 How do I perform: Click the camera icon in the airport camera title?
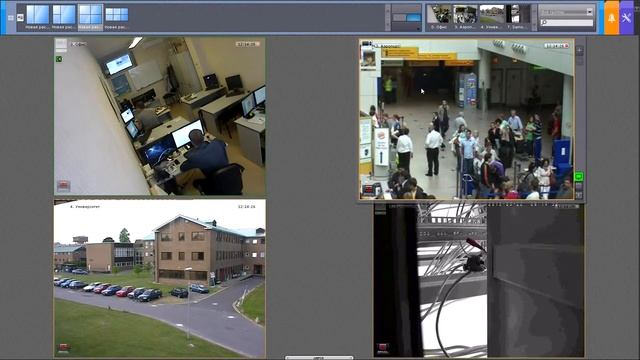pos(367,43)
